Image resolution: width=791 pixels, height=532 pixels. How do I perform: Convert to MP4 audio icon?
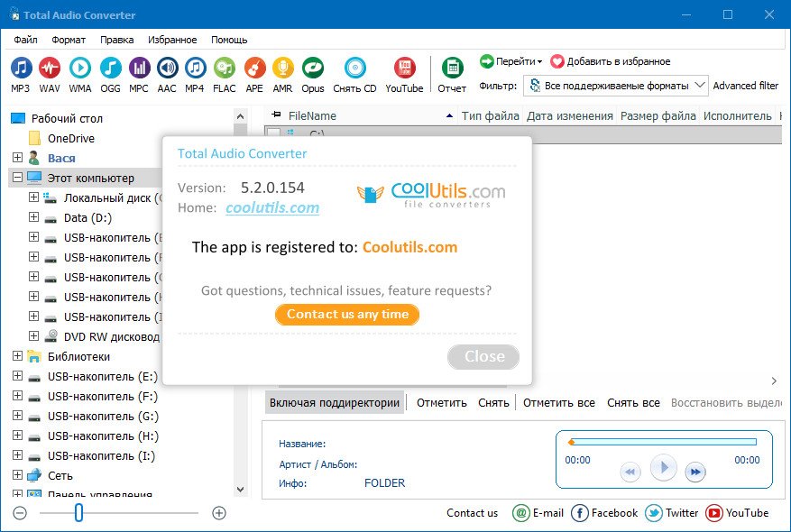pos(195,68)
